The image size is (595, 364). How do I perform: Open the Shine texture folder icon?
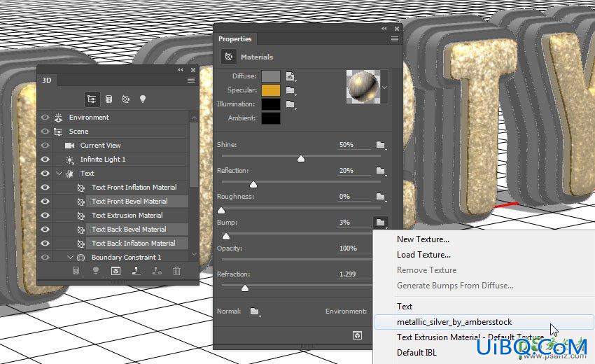click(x=381, y=145)
